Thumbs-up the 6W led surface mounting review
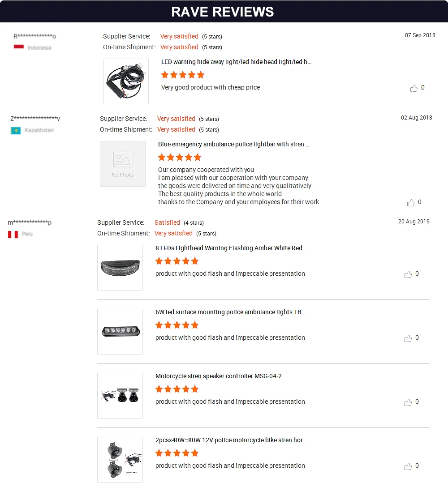 pyautogui.click(x=408, y=338)
